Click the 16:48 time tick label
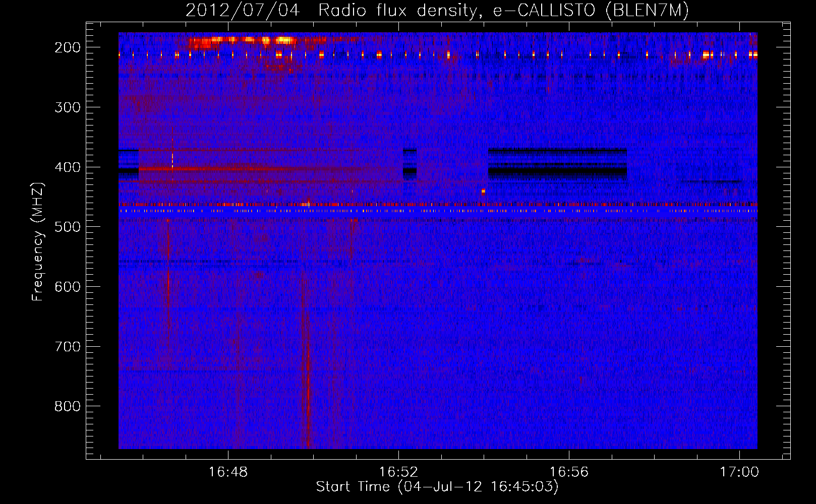This screenshot has height=504, width=816. click(228, 472)
